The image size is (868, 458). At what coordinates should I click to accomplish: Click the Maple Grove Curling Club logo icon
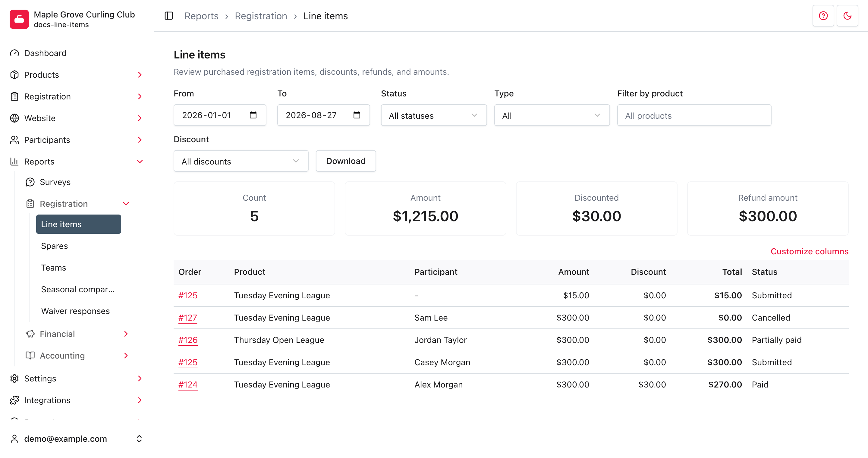click(x=19, y=19)
